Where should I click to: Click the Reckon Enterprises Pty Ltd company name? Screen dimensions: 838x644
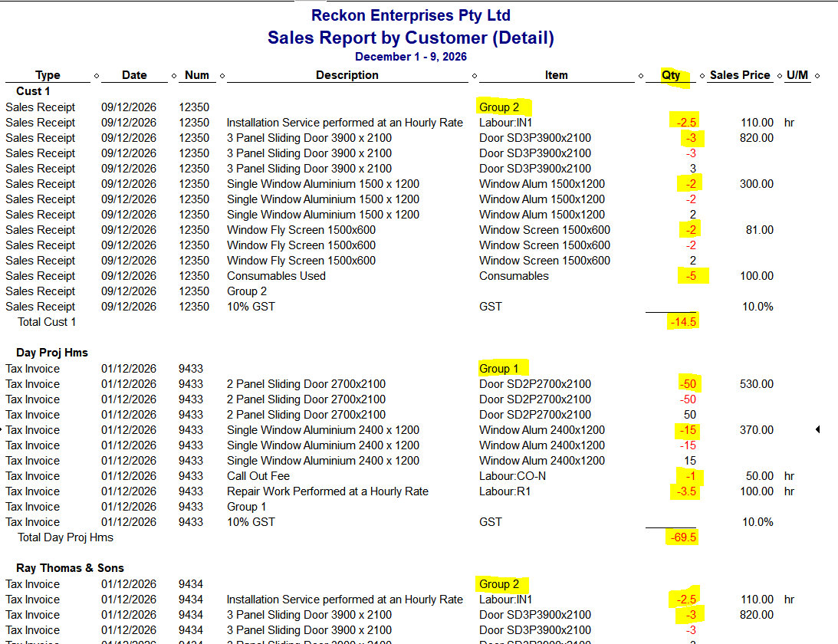coord(411,15)
